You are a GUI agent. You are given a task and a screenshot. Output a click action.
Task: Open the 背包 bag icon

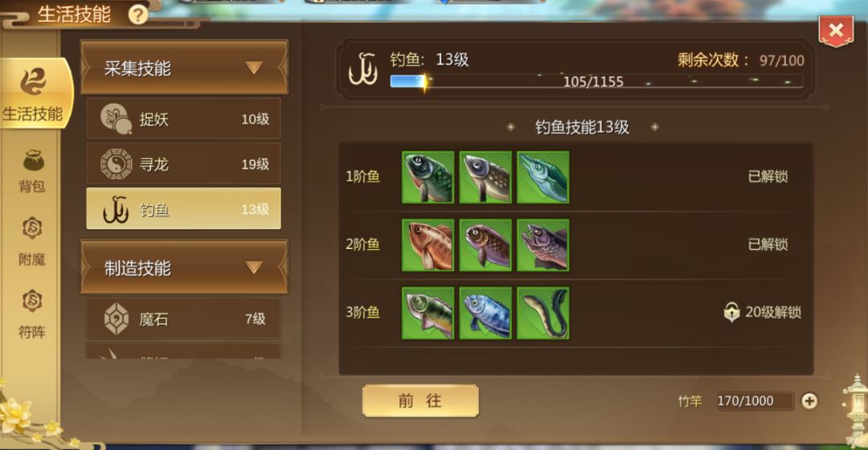[32, 171]
